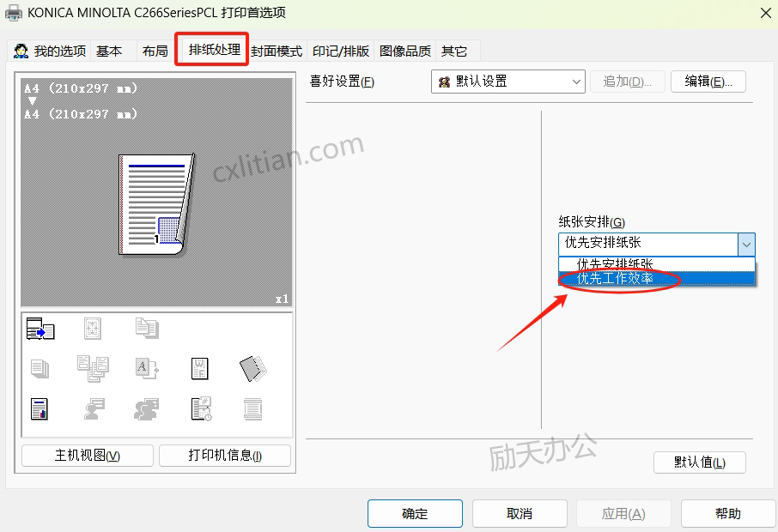Click the page with date and clock icon

click(200, 409)
